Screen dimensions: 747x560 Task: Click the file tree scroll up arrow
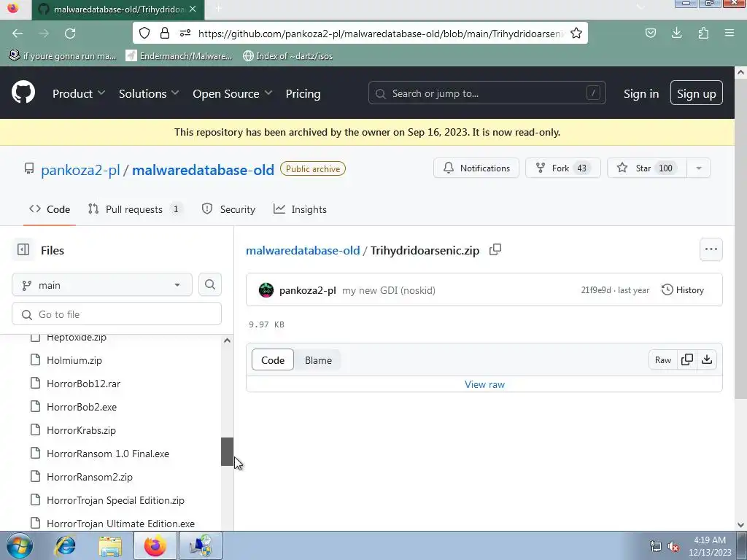point(227,340)
